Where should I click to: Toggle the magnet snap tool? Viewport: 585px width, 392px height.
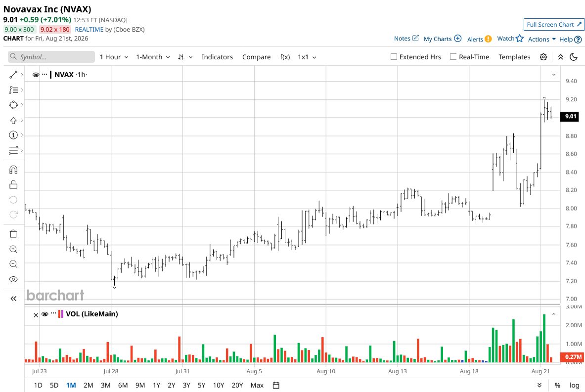coord(13,170)
